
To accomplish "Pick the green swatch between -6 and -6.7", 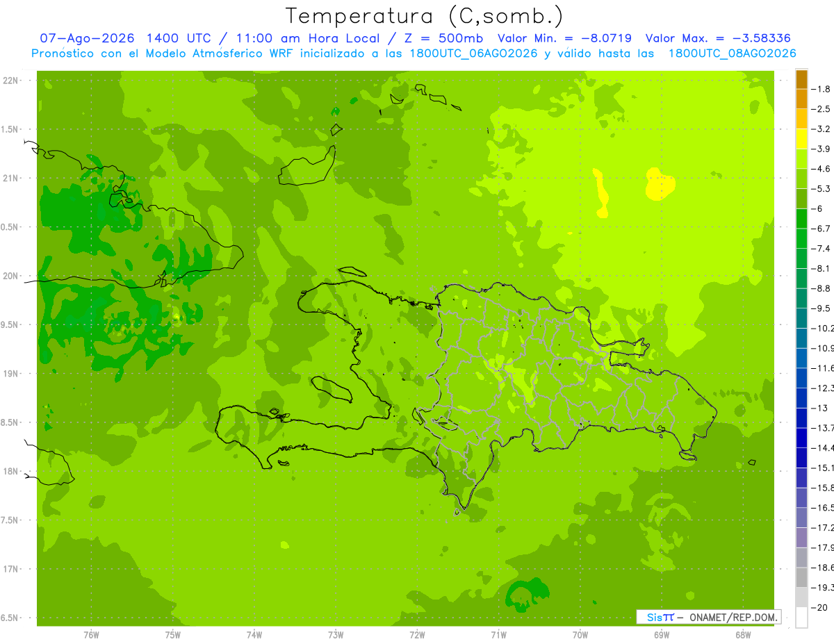I will coord(801,219).
